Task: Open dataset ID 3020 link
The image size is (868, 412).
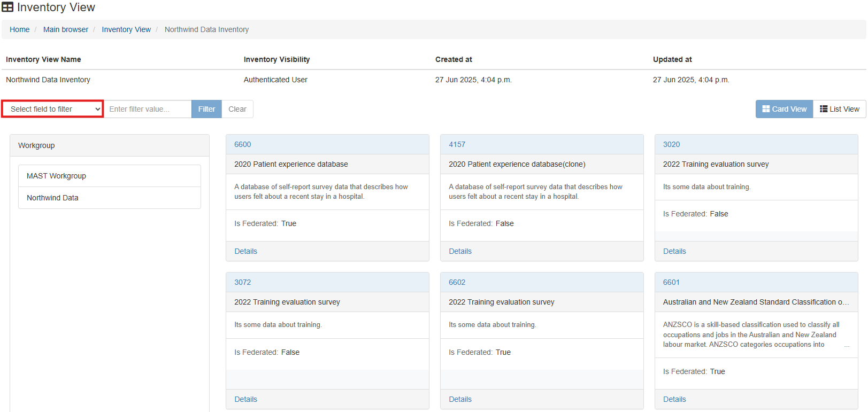Action: (x=671, y=144)
